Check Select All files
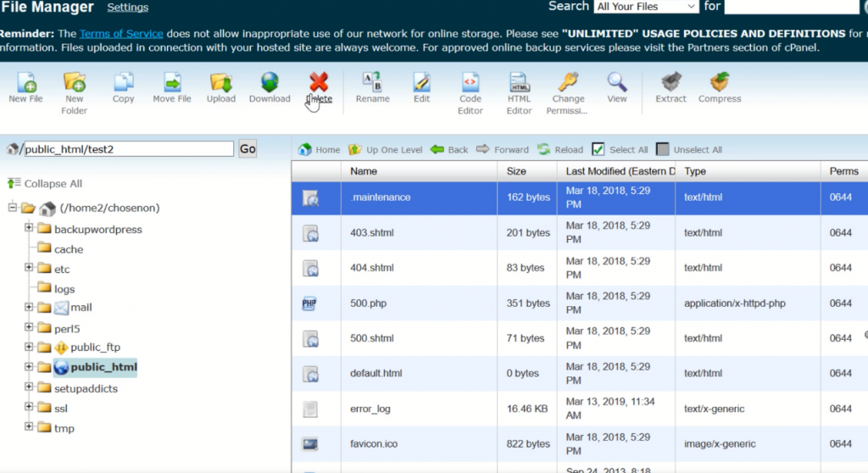Screen dimensions: 868x473 (598, 149)
